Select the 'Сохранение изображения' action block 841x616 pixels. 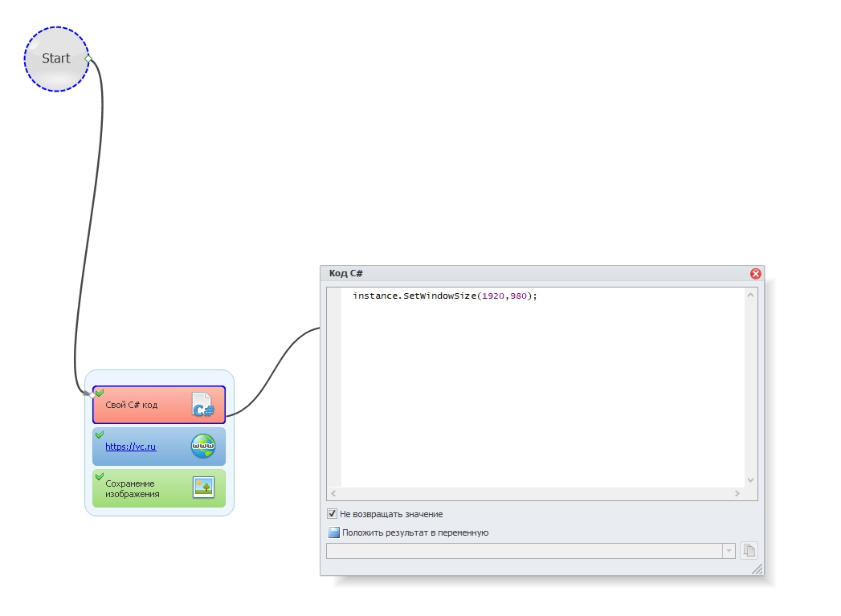pos(159,488)
